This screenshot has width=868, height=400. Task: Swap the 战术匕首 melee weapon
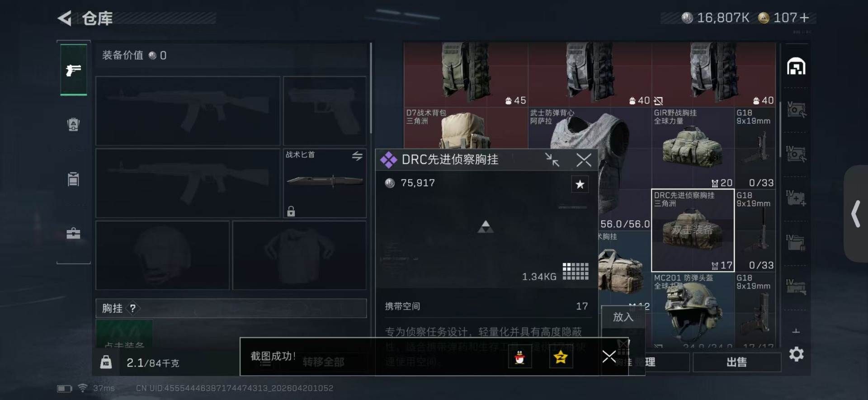click(357, 156)
